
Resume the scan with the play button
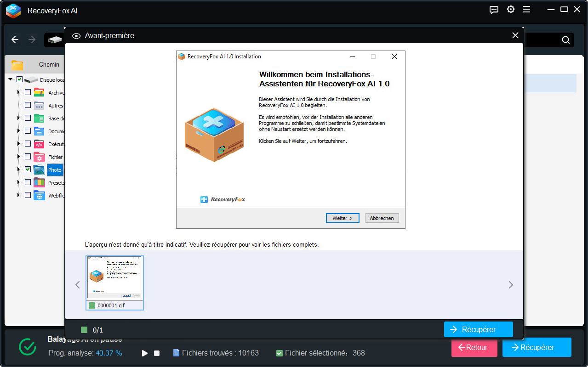(145, 353)
